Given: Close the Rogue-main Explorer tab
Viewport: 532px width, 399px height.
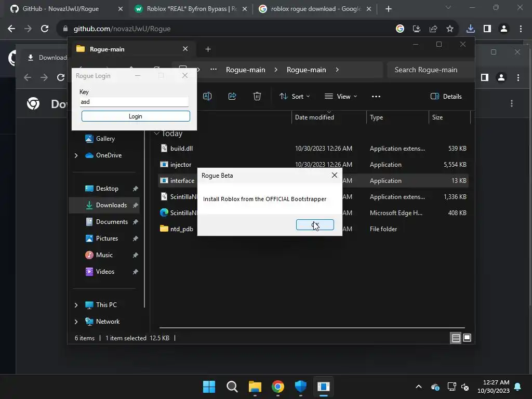Looking at the screenshot, I should 185,49.
